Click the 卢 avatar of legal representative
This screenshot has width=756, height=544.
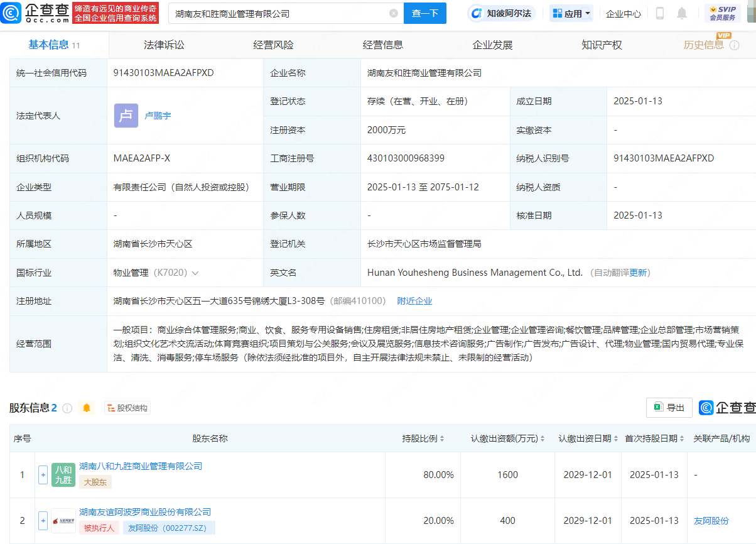126,116
